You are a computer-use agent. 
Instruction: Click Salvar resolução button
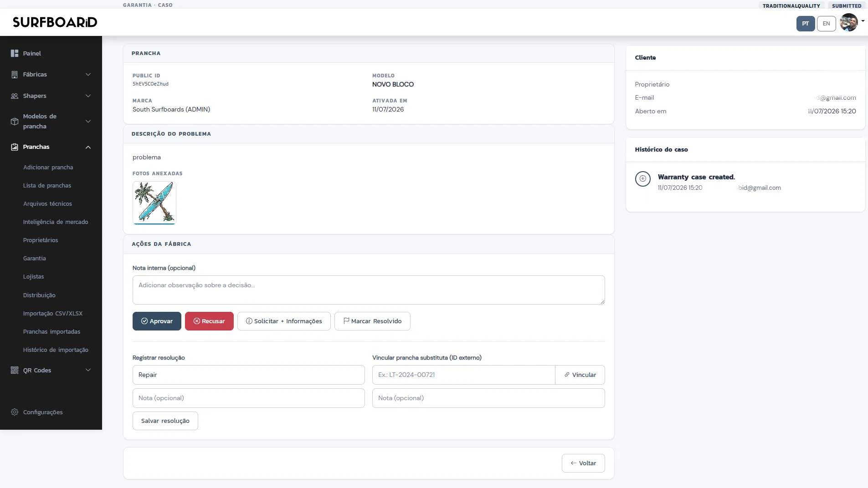[165, 421]
